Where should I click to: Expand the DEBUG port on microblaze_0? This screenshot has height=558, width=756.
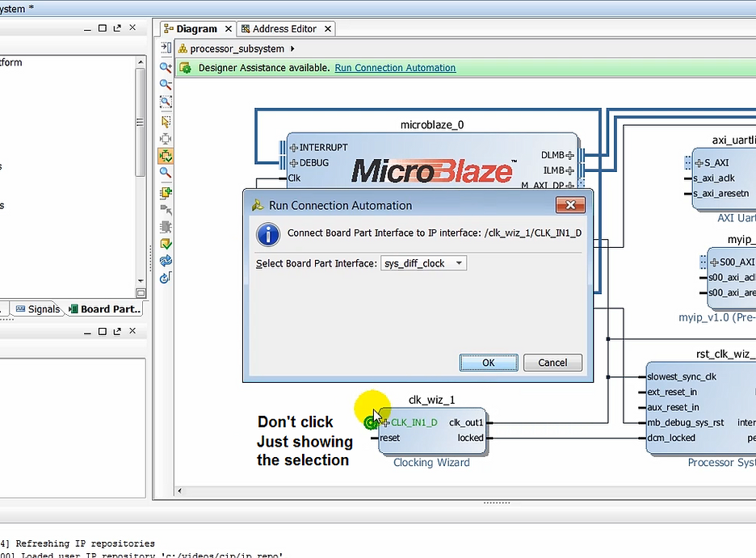[x=294, y=163]
